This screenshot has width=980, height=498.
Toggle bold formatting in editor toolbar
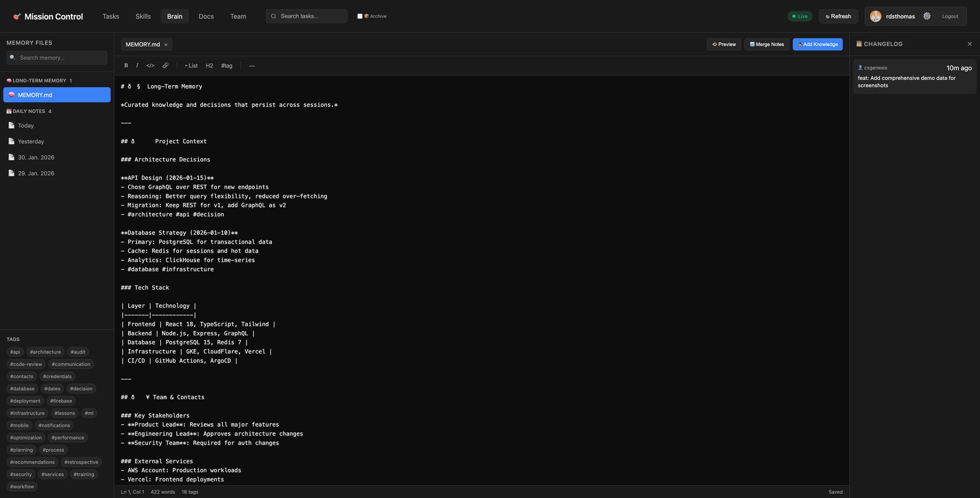(x=126, y=66)
